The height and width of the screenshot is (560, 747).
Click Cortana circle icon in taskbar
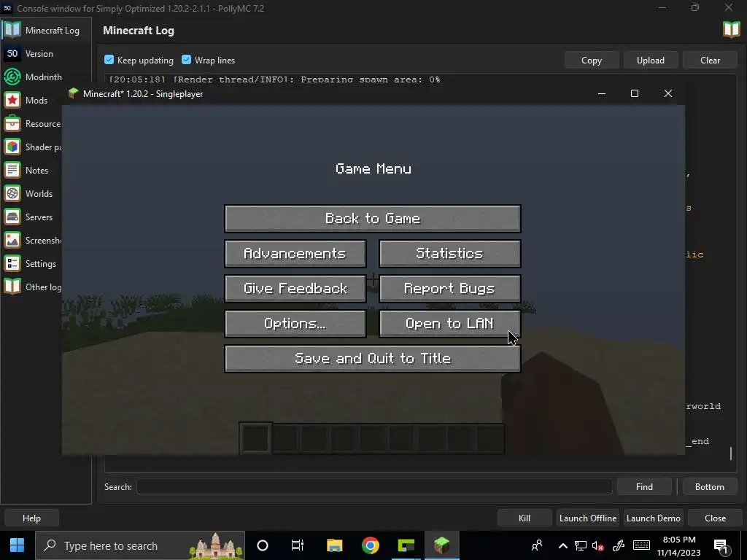coord(263,545)
